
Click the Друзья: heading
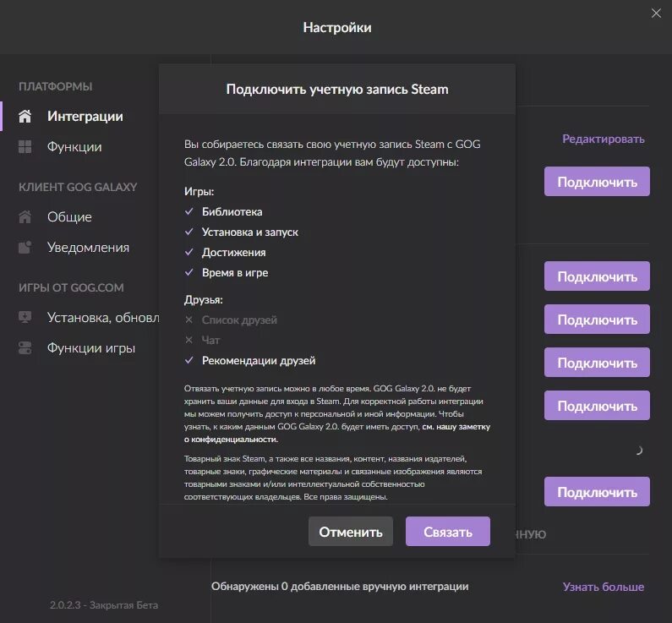coord(203,300)
